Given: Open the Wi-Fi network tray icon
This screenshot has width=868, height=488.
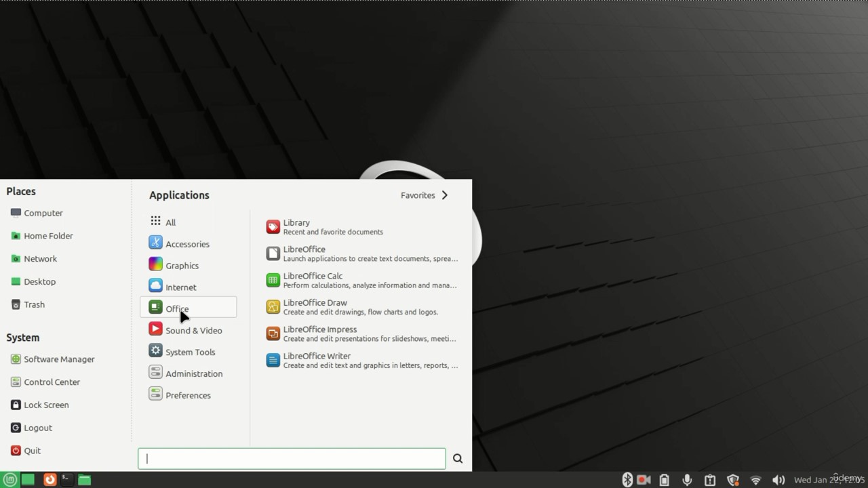Looking at the screenshot, I should click(x=755, y=480).
